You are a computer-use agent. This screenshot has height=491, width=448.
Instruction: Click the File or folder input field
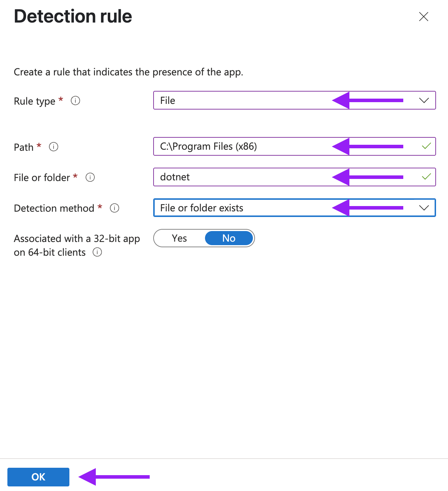coord(294,177)
